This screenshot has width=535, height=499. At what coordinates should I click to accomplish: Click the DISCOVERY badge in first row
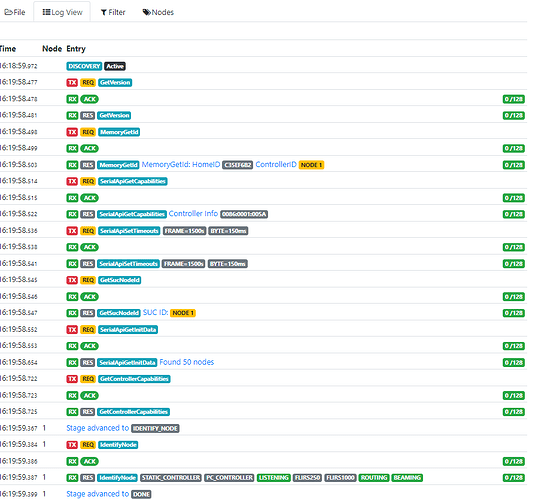click(84, 66)
